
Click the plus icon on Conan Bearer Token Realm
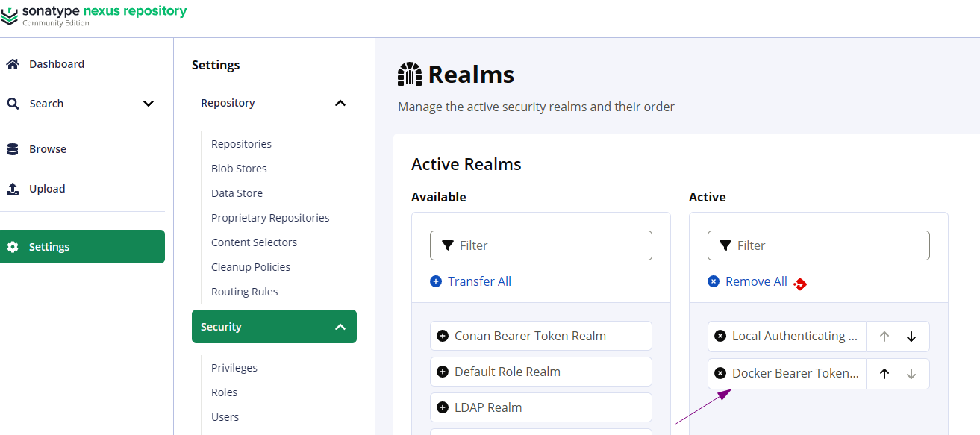pos(443,336)
